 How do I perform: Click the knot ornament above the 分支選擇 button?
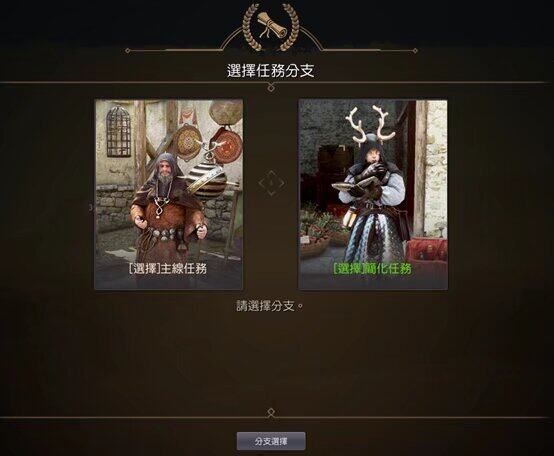(271, 413)
